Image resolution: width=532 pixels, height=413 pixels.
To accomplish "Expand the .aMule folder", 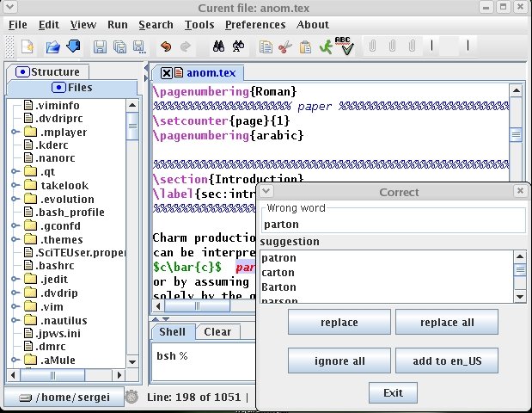I will coord(15,360).
